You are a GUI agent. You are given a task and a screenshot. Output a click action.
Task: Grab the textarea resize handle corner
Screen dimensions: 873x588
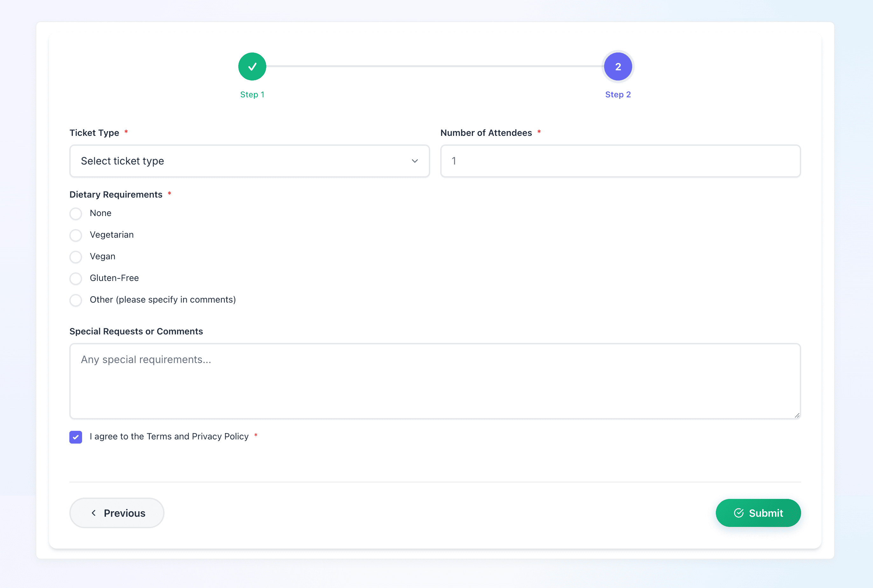click(797, 415)
